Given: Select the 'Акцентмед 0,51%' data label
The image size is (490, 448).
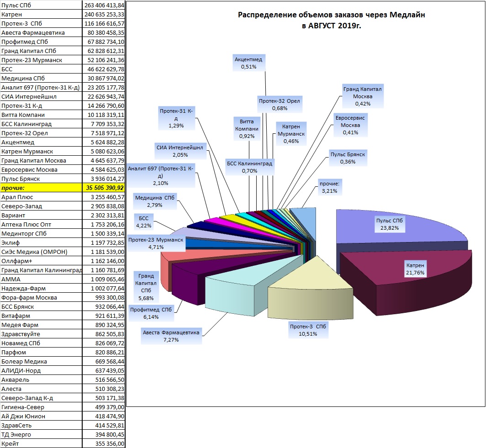Looking at the screenshot, I should [249, 63].
